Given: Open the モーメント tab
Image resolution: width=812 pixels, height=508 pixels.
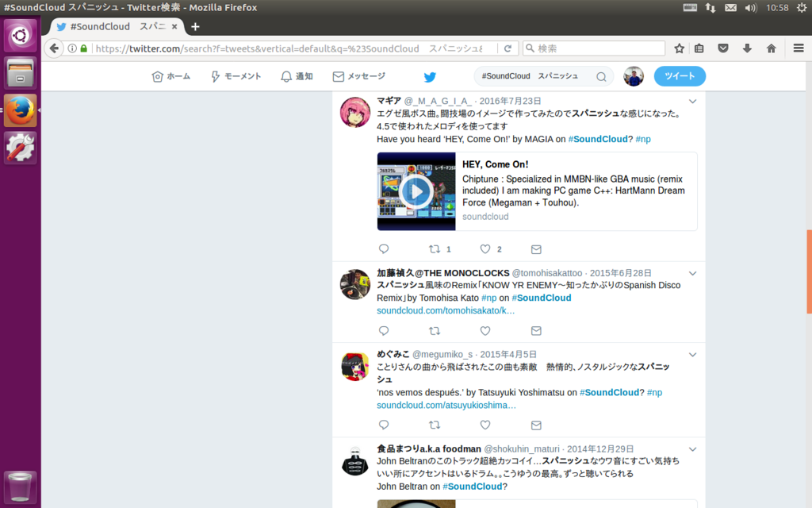Looking at the screenshot, I should [x=236, y=77].
